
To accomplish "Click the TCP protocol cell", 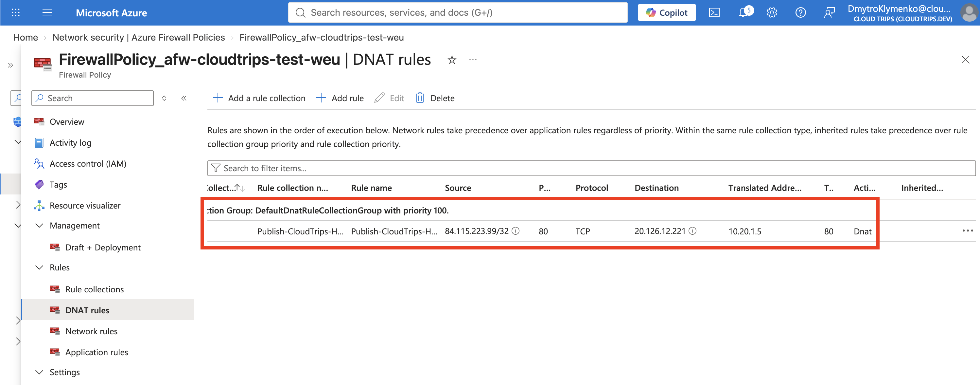I will coord(583,231).
